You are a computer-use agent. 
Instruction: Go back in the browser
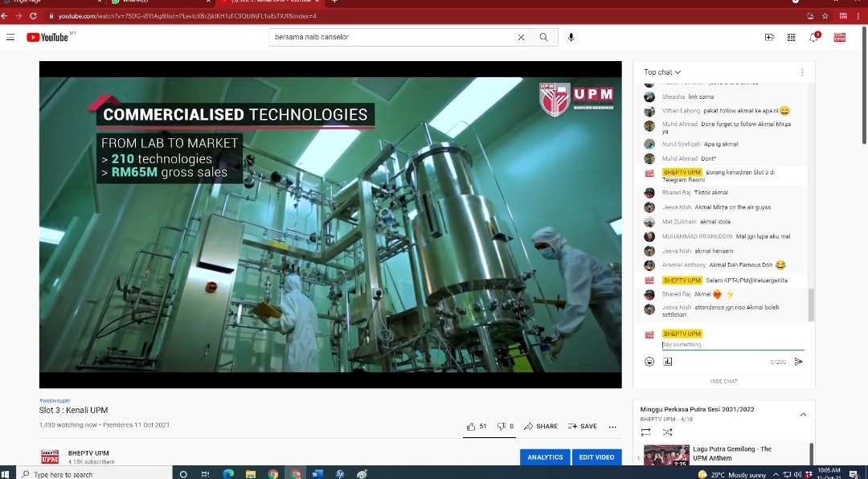[5, 16]
